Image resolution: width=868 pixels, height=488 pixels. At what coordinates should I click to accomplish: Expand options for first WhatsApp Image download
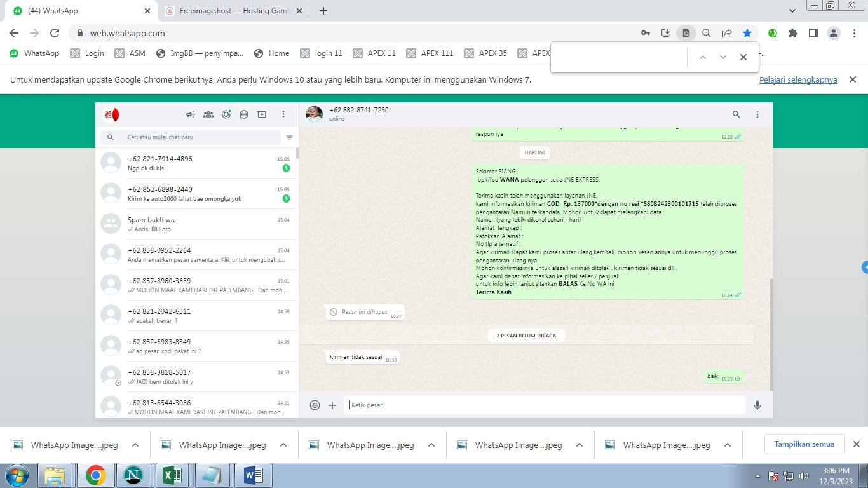point(135,445)
